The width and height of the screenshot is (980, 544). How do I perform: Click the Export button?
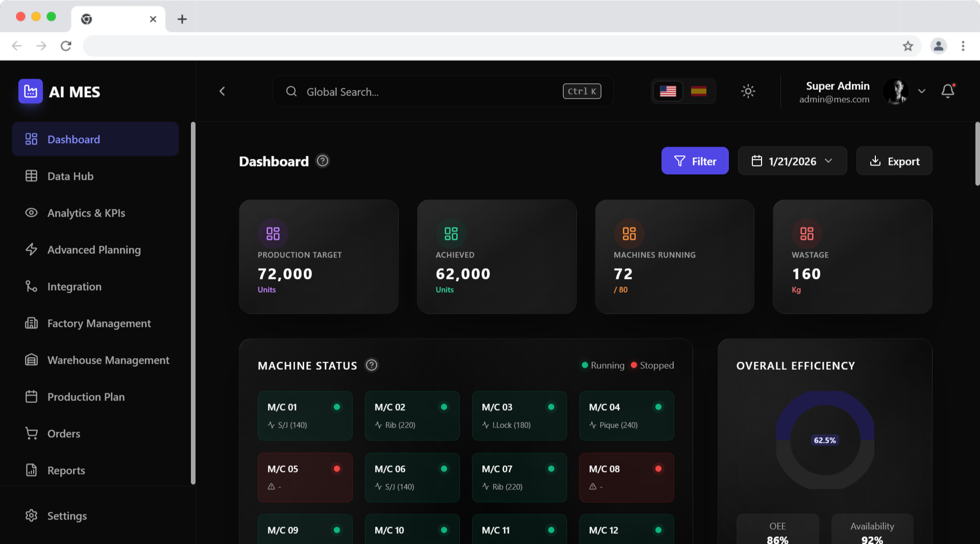coord(894,161)
